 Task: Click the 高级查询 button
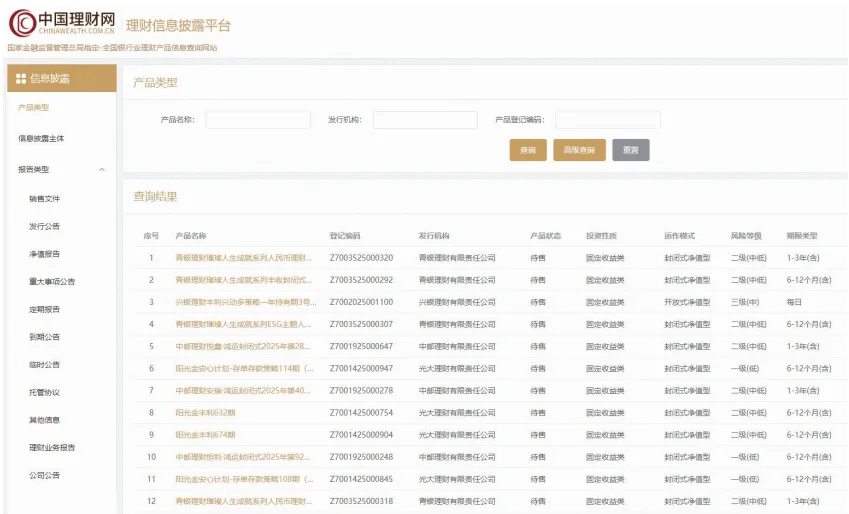579,150
